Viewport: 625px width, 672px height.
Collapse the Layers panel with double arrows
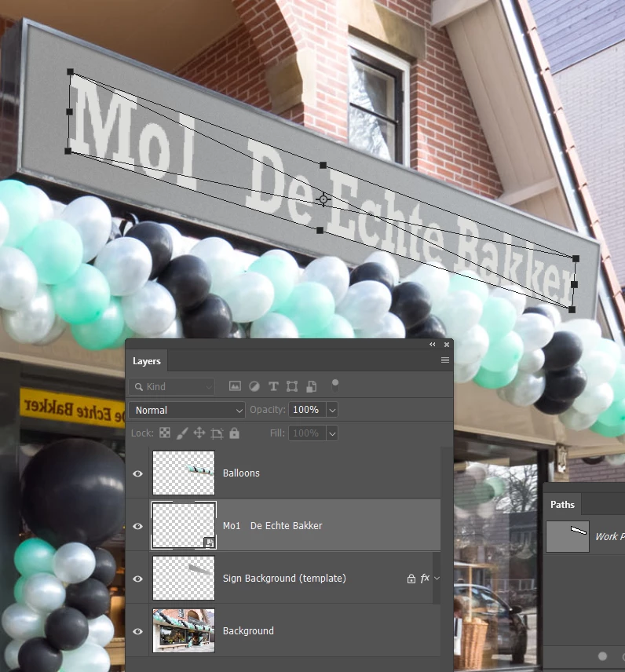pyautogui.click(x=432, y=344)
